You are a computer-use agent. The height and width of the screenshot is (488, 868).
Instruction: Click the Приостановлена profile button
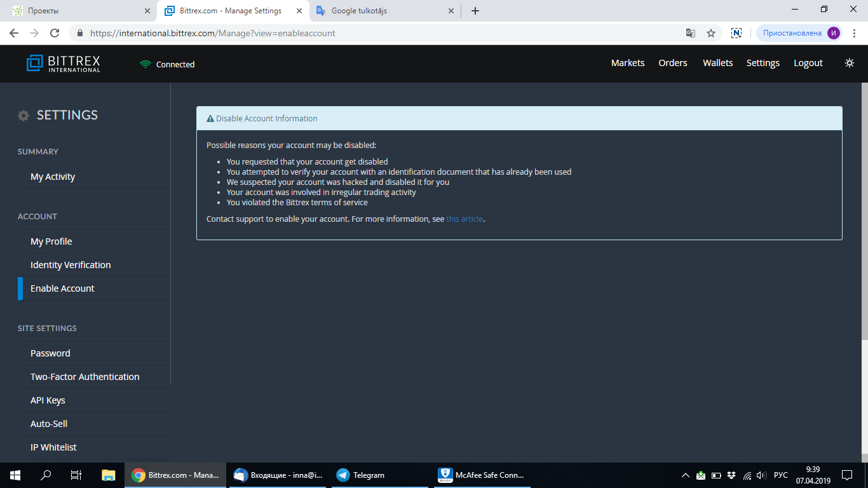[799, 33]
